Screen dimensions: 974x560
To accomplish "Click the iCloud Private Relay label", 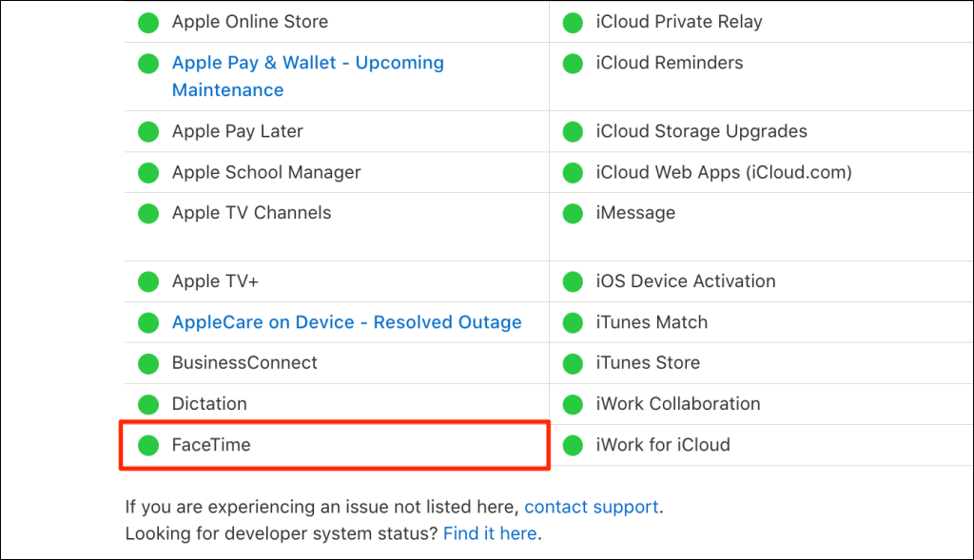I will click(x=679, y=22).
